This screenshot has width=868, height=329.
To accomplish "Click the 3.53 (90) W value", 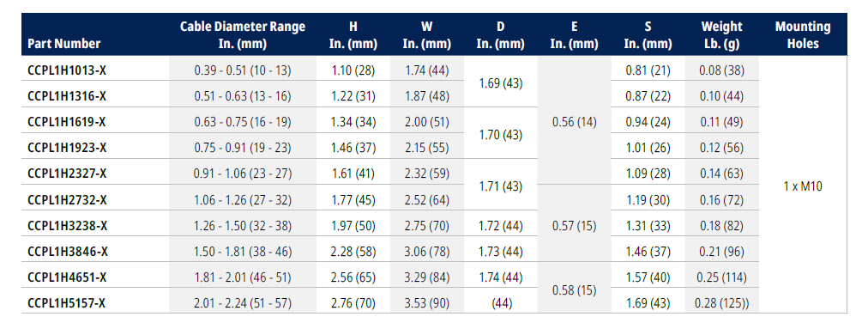I will (x=427, y=303).
